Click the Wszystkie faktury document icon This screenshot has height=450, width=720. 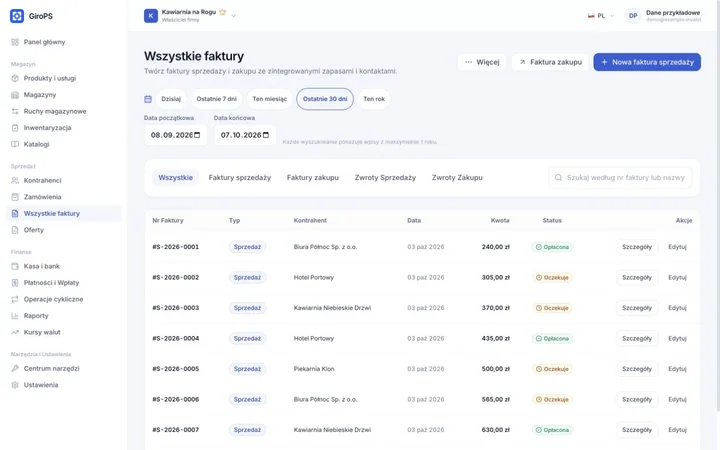(15, 214)
